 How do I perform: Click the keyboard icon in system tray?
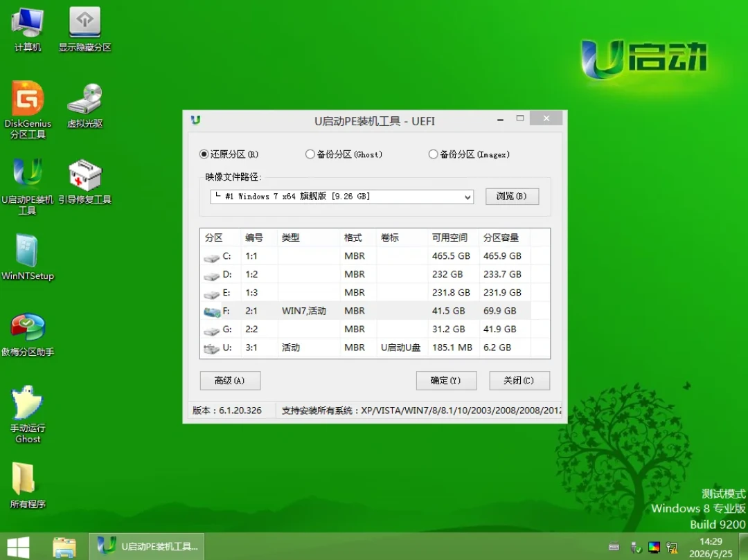point(614,547)
